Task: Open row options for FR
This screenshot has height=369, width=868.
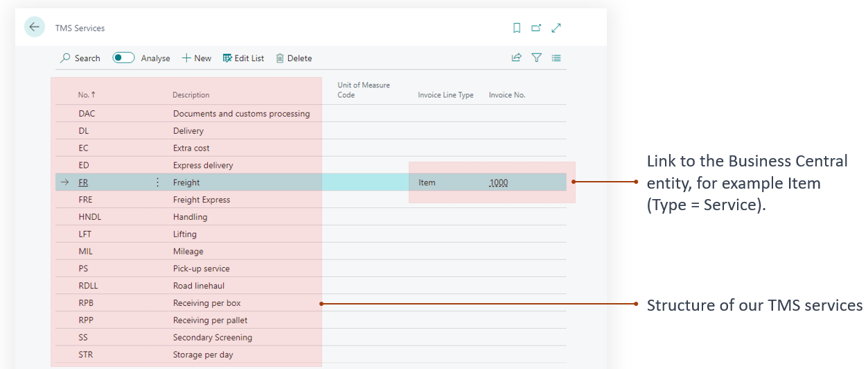Action: pos(157,182)
